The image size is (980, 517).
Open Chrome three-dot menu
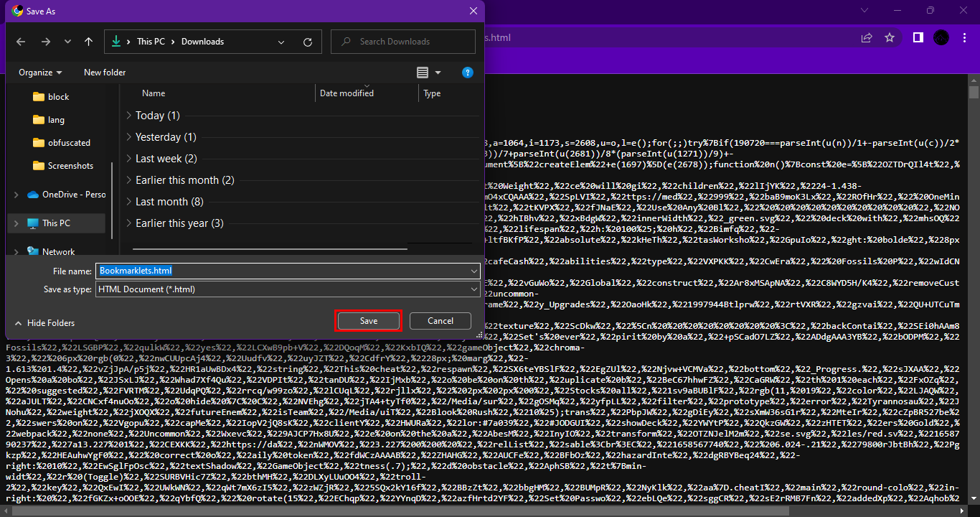point(964,37)
